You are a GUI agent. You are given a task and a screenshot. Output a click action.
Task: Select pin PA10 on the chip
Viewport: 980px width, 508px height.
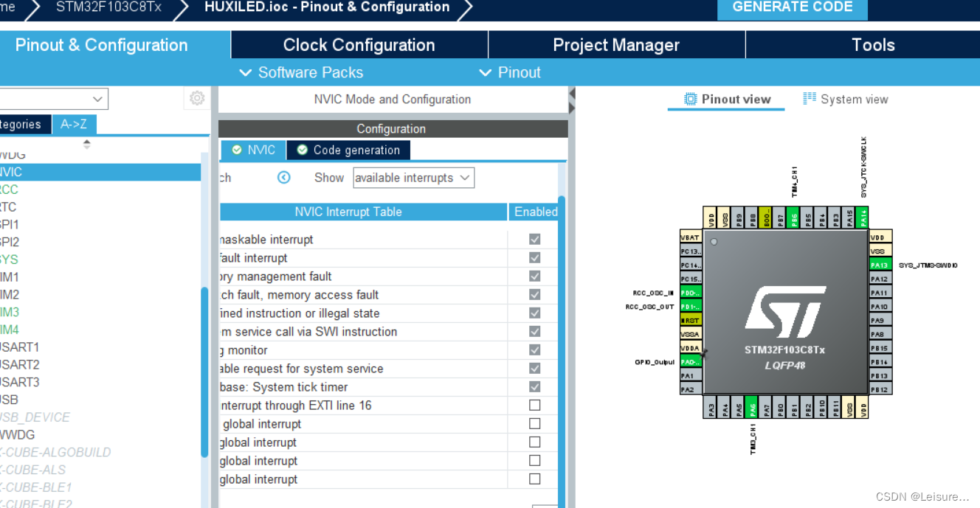(880, 307)
